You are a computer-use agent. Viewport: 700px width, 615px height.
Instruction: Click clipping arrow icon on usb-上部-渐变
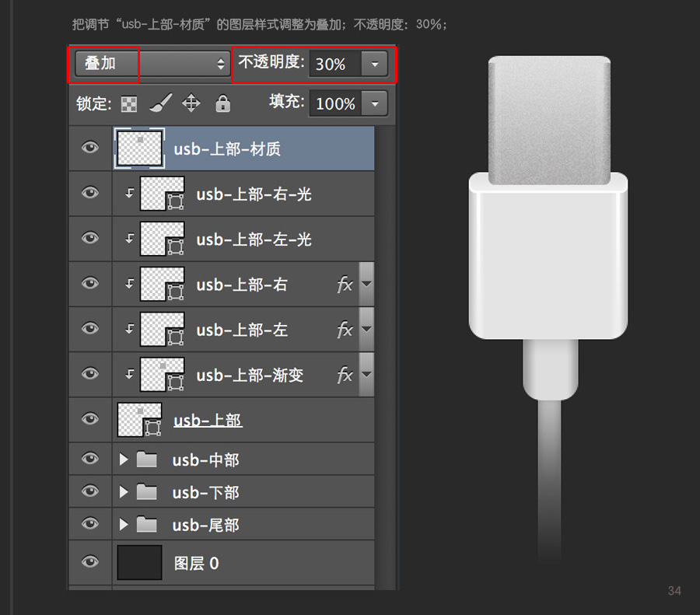pos(129,374)
